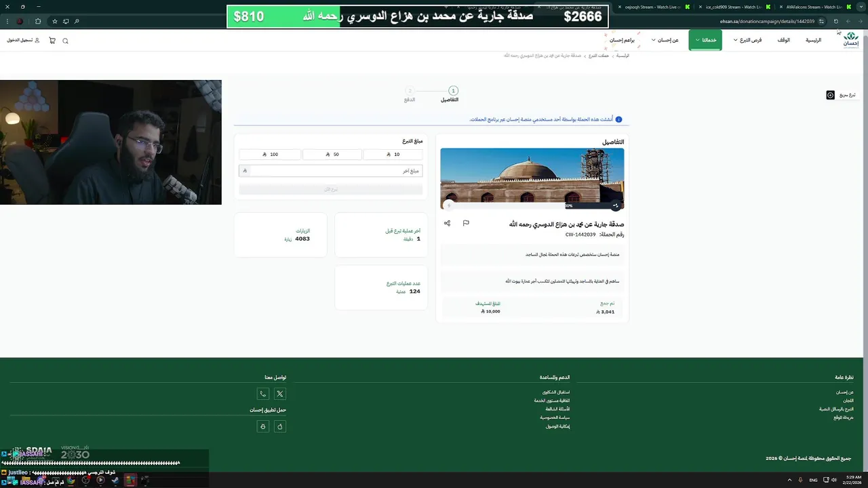Click step 2 الدفع in the stepper

[x=410, y=94]
